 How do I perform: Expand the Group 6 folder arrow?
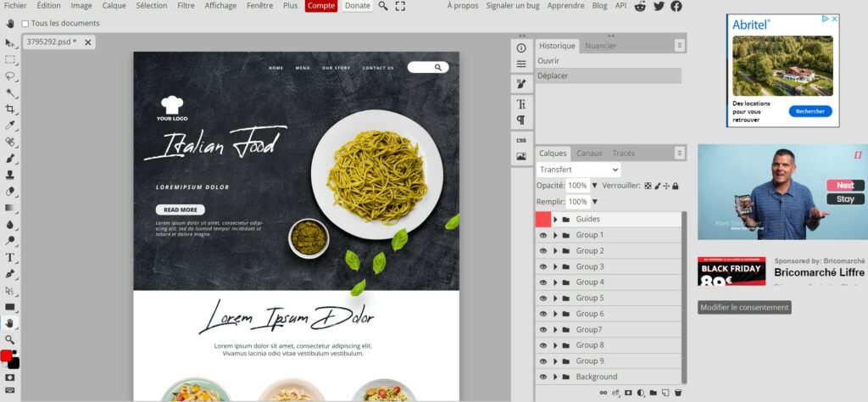coord(555,314)
